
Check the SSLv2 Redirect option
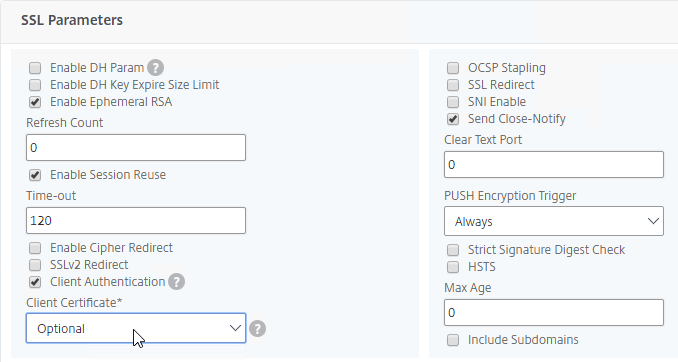35,265
